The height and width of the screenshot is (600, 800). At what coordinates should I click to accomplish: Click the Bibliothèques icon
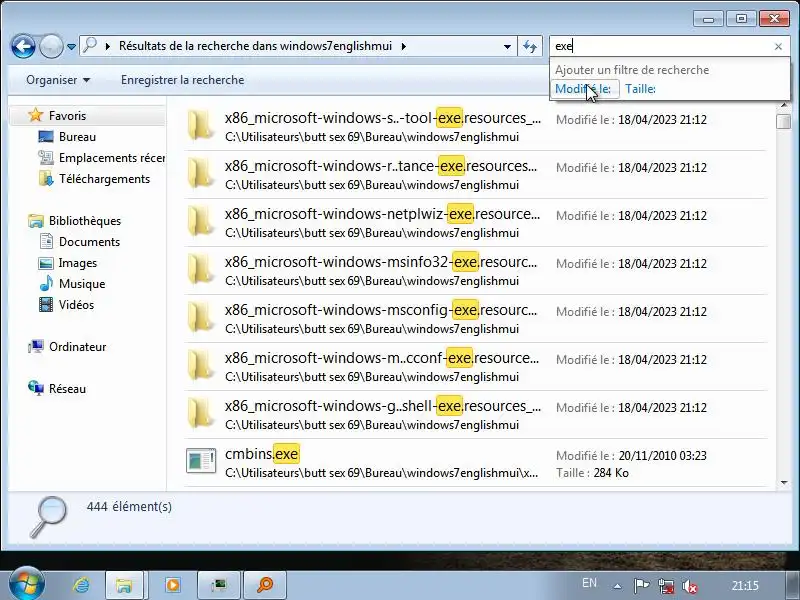[36, 221]
